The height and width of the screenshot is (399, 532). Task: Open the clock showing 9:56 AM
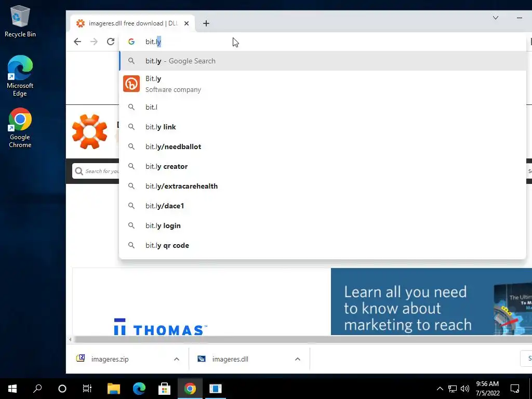click(x=487, y=389)
